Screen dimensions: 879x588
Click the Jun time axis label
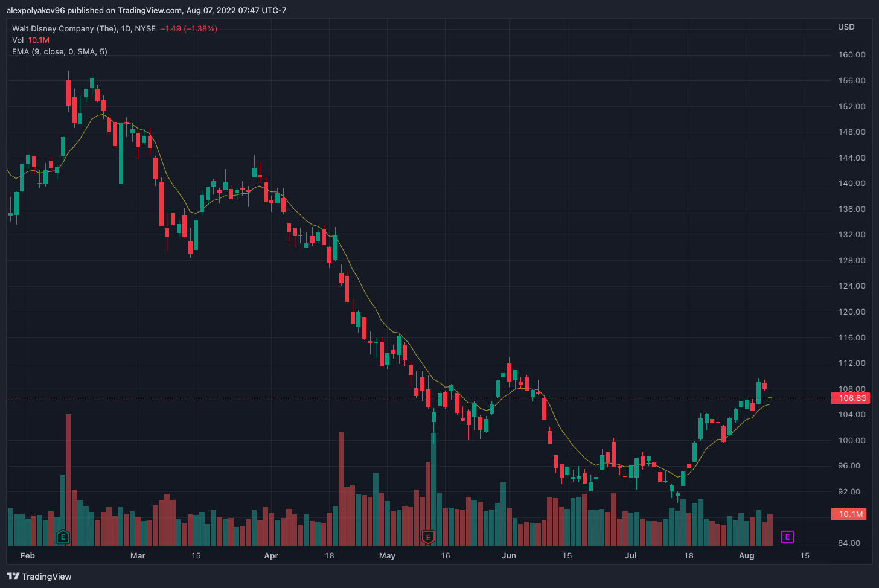coord(509,555)
